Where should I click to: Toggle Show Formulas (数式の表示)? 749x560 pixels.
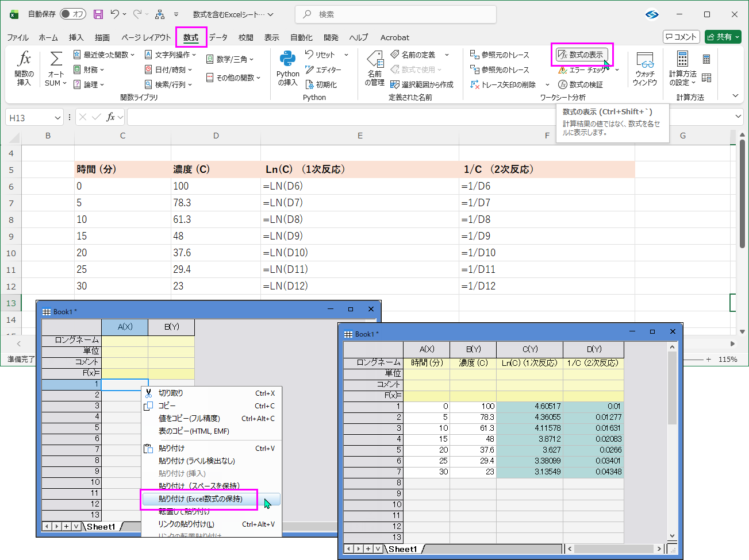click(581, 55)
